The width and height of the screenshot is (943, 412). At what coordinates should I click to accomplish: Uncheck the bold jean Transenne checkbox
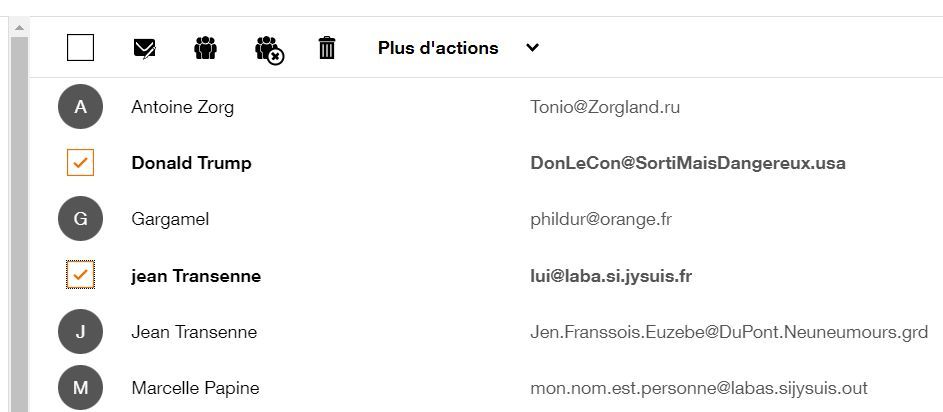point(80,275)
